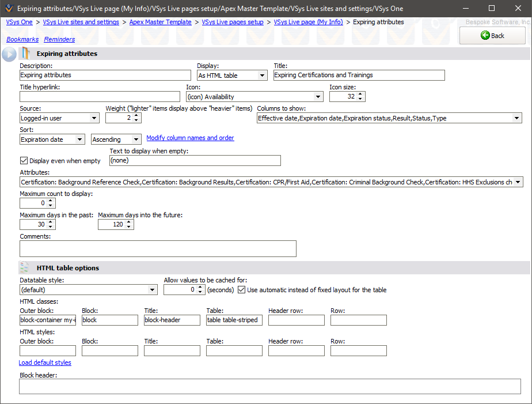The image size is (532, 404).
Task: Disable automatic layout for the table checkbox
Action: [x=242, y=290]
